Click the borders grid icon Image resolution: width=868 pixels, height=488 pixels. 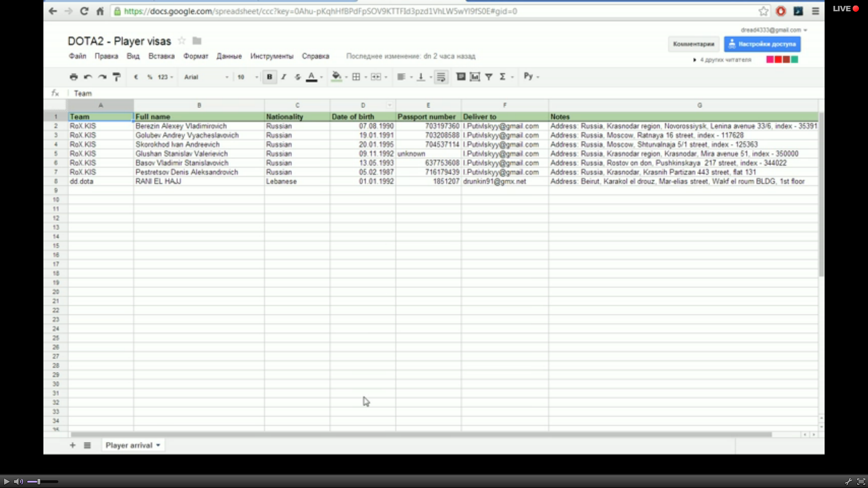[356, 77]
